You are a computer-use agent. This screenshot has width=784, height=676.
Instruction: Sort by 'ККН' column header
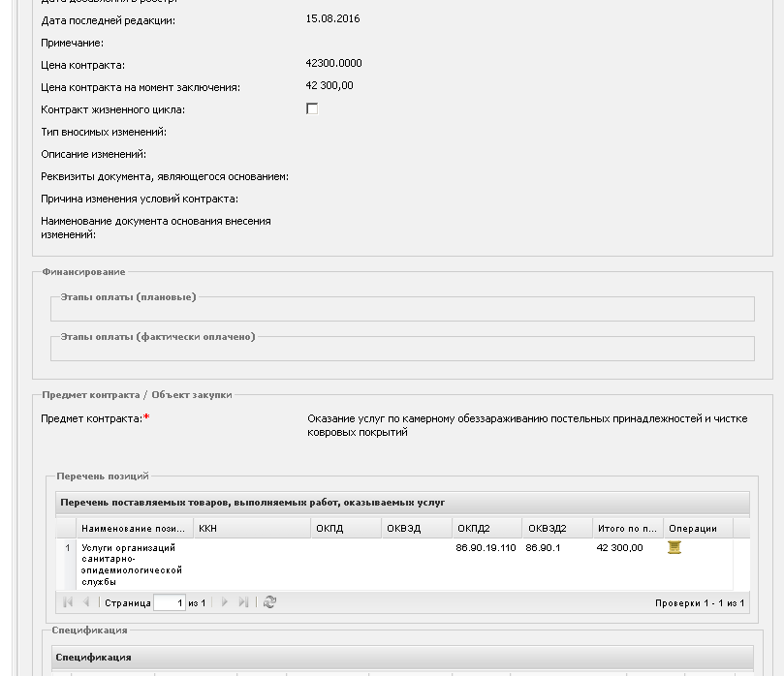(x=252, y=529)
